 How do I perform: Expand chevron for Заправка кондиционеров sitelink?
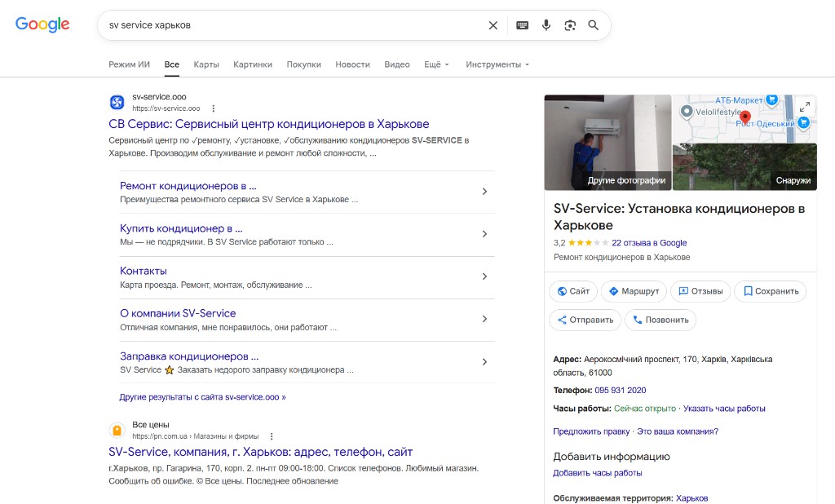pyautogui.click(x=484, y=362)
